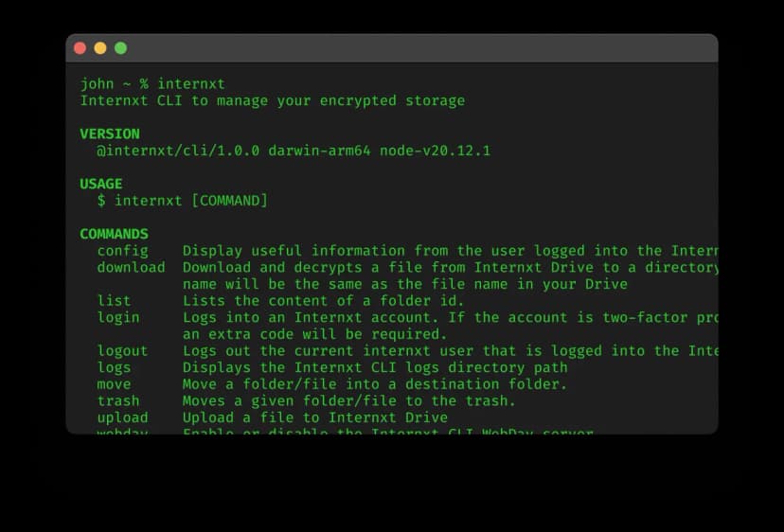Image resolution: width=784 pixels, height=532 pixels.
Task: Click the 'Internxt CLI to manage' description line
Action: click(272, 100)
